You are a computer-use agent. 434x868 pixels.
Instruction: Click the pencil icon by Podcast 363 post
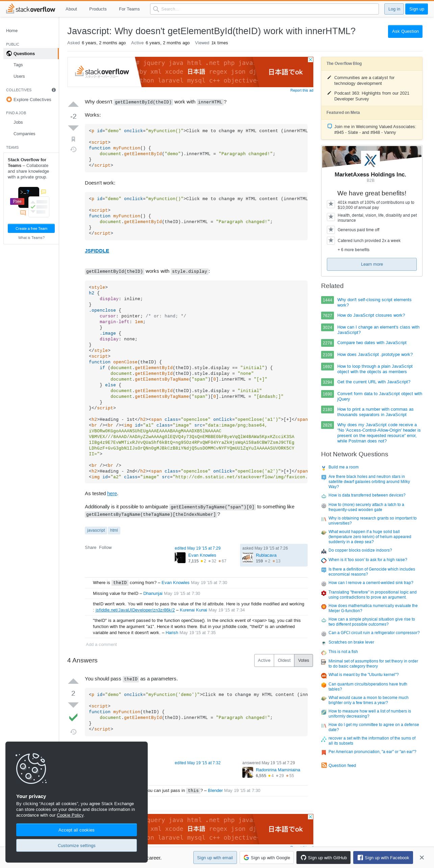click(x=329, y=93)
